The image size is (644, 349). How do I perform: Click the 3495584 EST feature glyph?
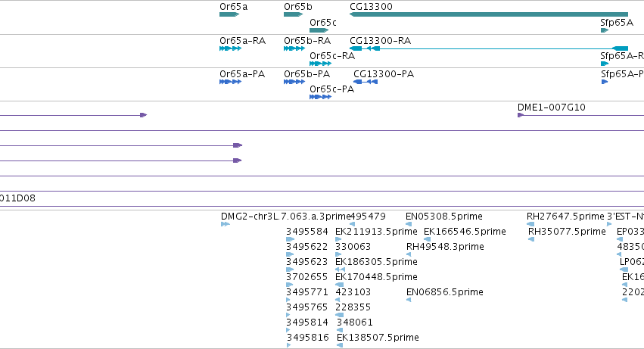pyautogui.click(x=291, y=239)
